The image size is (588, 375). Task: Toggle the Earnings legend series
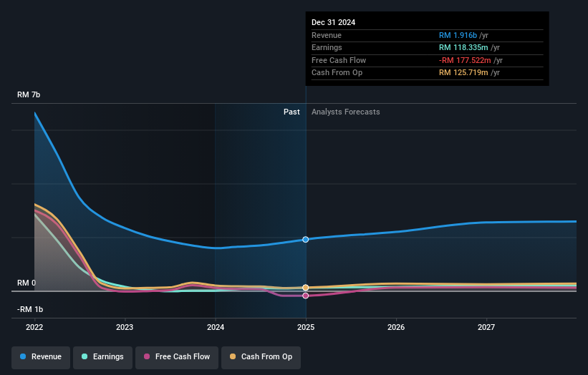[x=102, y=356]
